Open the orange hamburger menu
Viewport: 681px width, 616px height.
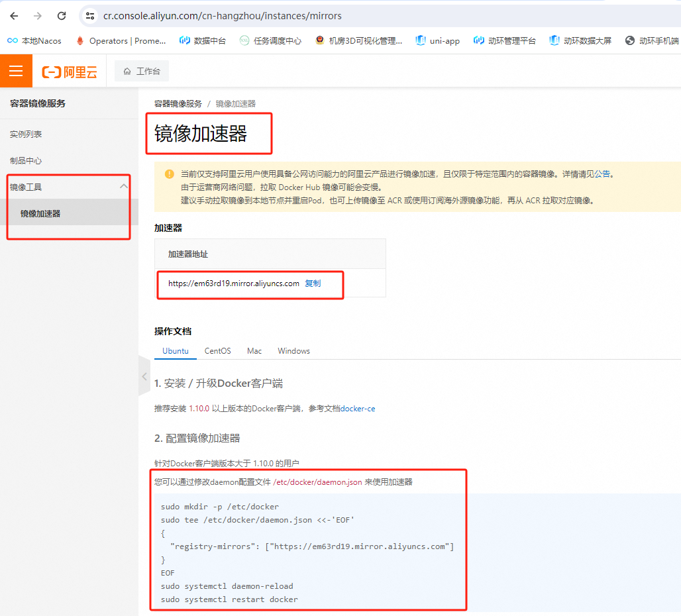16,71
